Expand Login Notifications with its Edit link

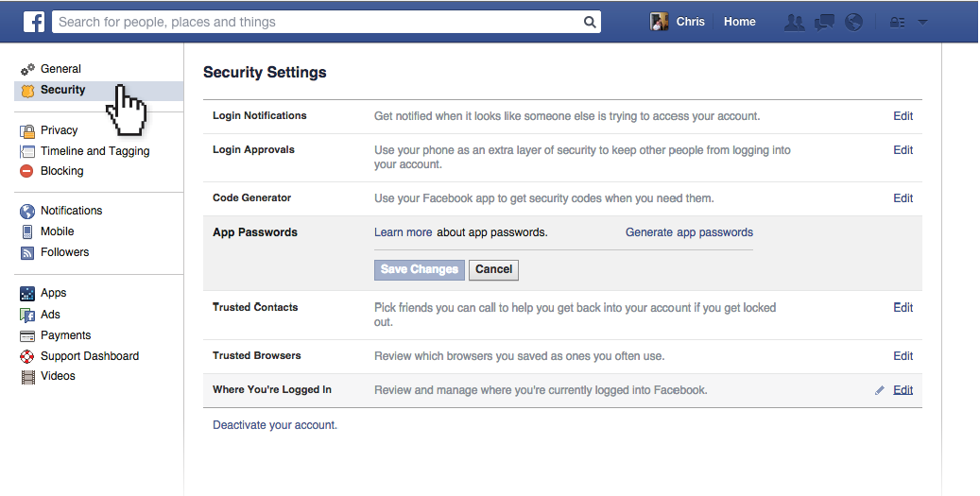tap(903, 116)
